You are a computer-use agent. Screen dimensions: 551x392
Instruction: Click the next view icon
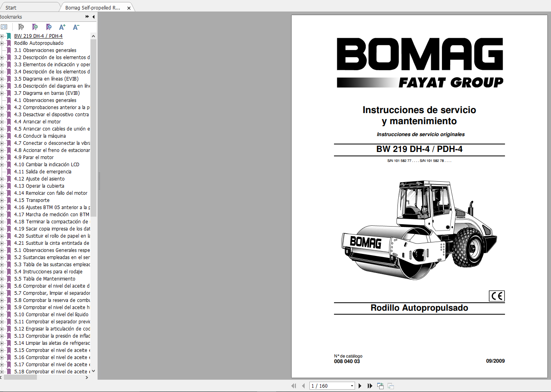coord(391,386)
